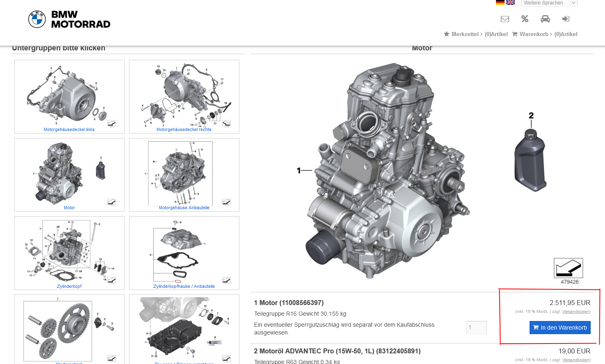Click the main engine diagram image

[387, 170]
